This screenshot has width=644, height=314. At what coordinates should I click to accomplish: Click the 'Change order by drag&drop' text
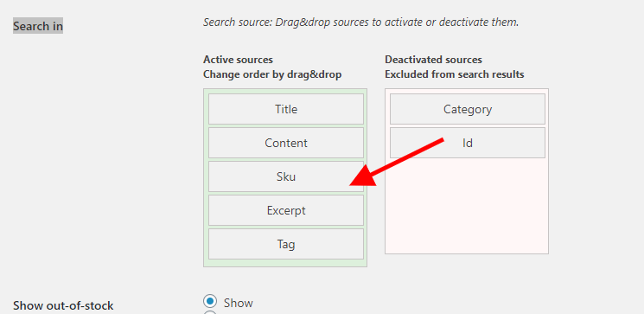pos(272,74)
